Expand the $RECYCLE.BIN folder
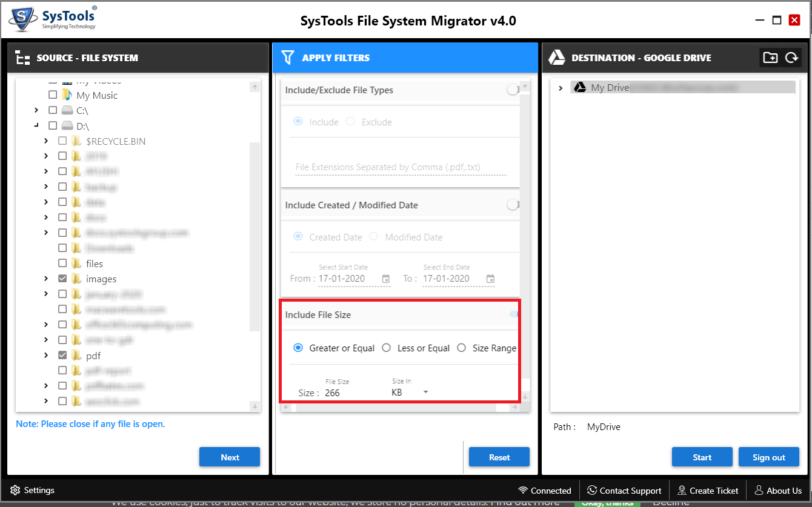 click(x=46, y=141)
